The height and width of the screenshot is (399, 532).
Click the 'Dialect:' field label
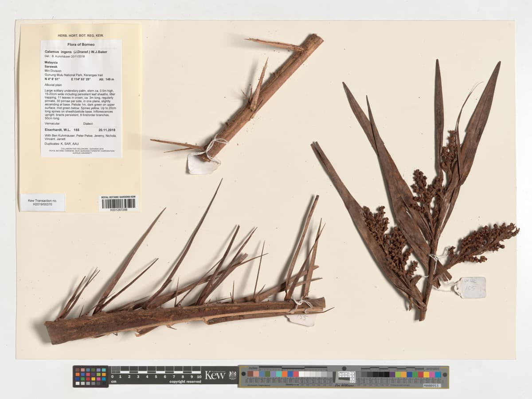(88, 124)
